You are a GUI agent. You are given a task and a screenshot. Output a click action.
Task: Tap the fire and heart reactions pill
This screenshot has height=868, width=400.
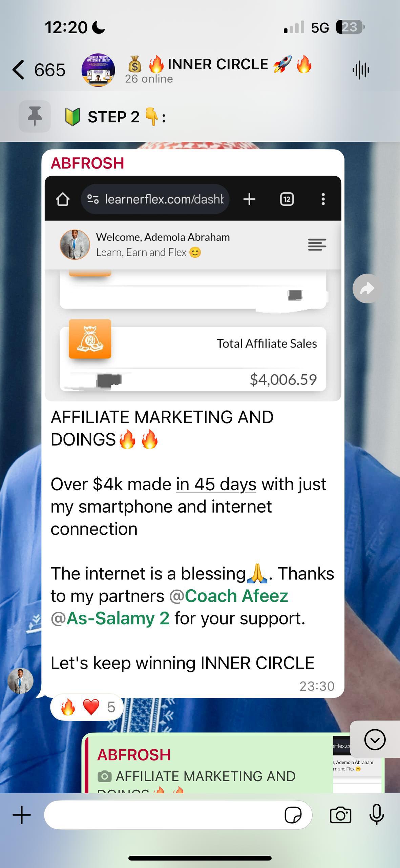(x=87, y=707)
